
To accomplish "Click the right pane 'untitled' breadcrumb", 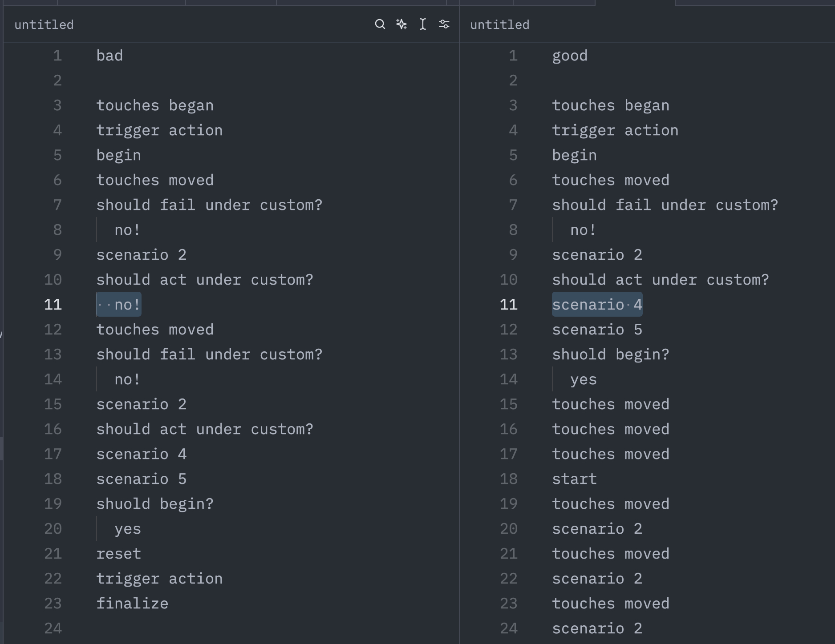I will [499, 25].
